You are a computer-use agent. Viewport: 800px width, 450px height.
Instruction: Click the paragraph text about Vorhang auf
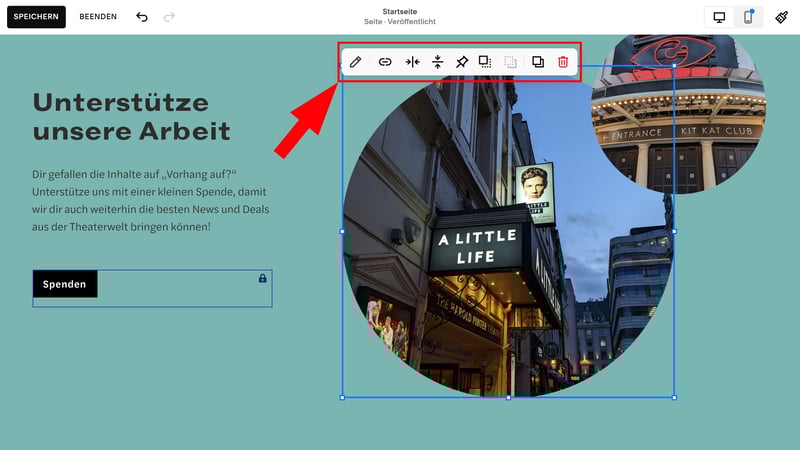[x=151, y=201]
